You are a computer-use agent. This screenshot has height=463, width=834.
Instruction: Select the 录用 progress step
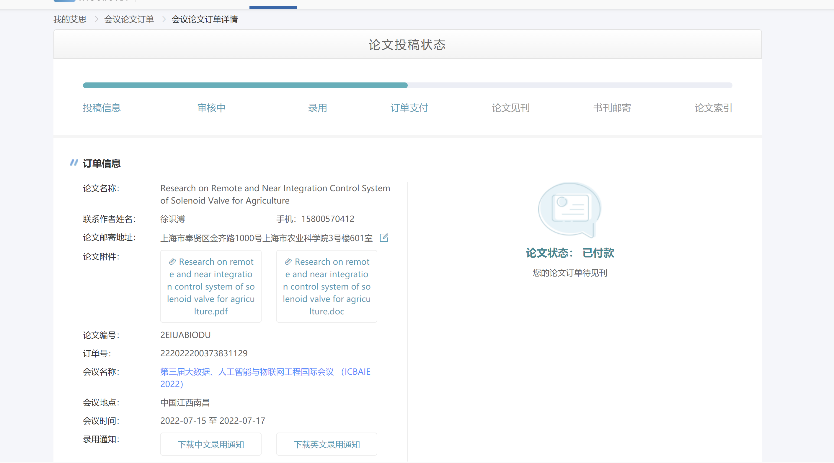coord(318,108)
